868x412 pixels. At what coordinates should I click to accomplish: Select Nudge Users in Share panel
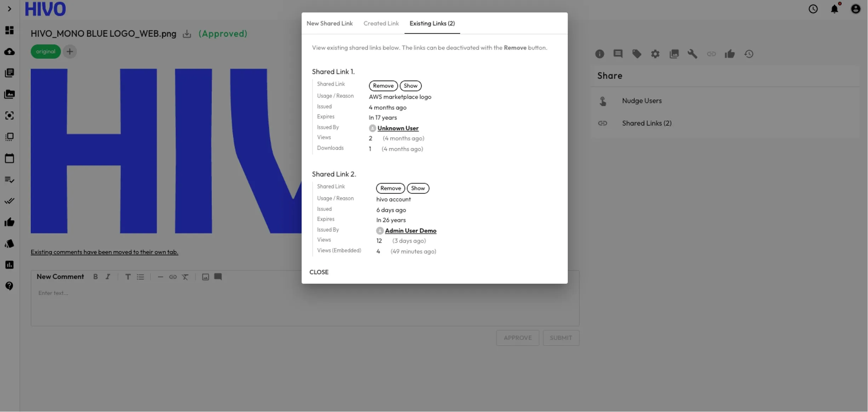point(725,101)
